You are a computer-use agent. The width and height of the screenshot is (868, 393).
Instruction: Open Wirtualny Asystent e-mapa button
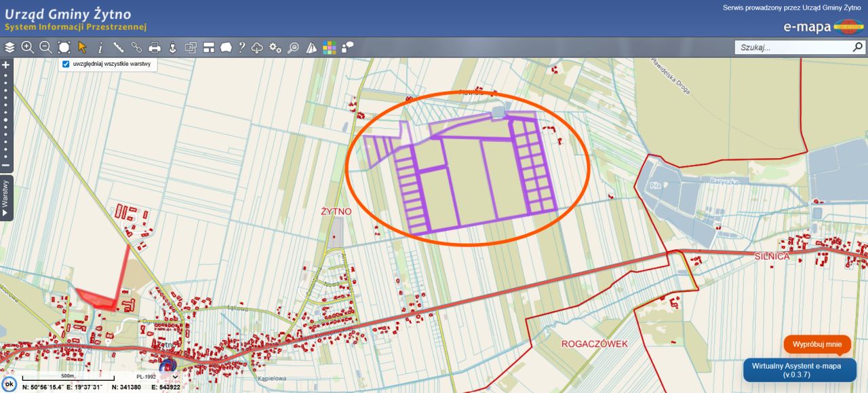click(800, 370)
